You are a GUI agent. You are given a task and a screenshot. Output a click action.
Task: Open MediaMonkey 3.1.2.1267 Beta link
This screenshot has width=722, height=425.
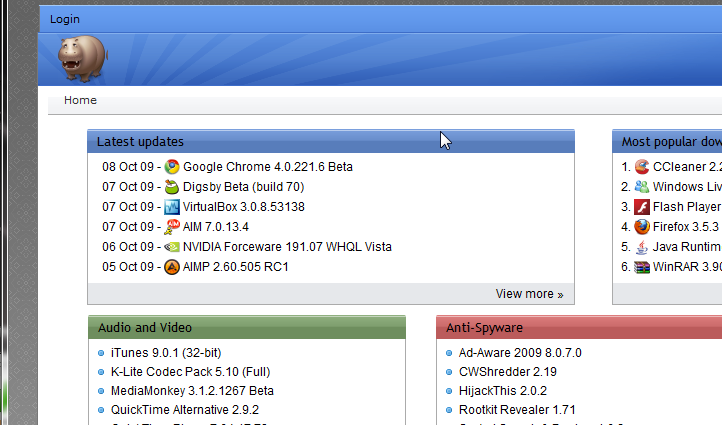192,391
